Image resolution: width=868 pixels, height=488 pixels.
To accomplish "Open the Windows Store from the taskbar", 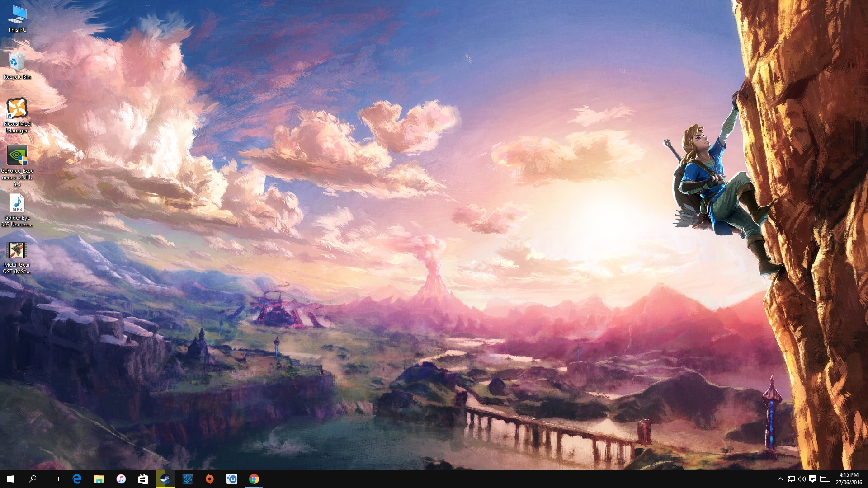I will point(143,479).
